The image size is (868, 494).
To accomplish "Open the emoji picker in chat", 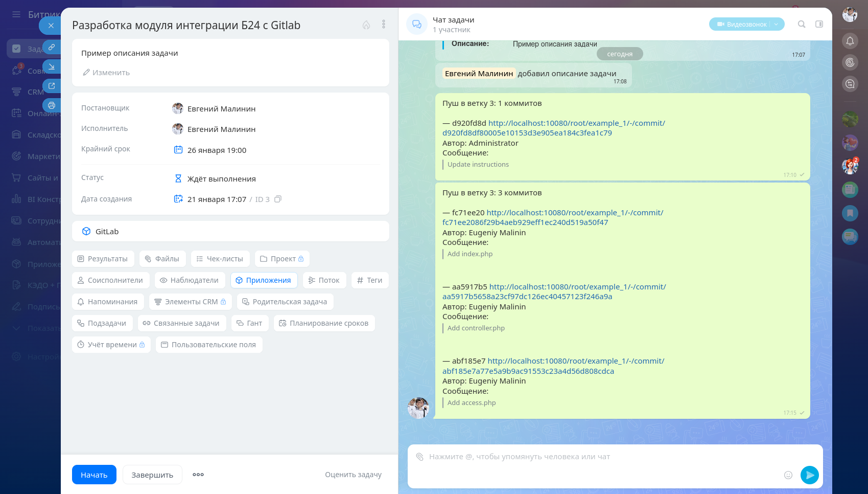I will click(x=788, y=475).
